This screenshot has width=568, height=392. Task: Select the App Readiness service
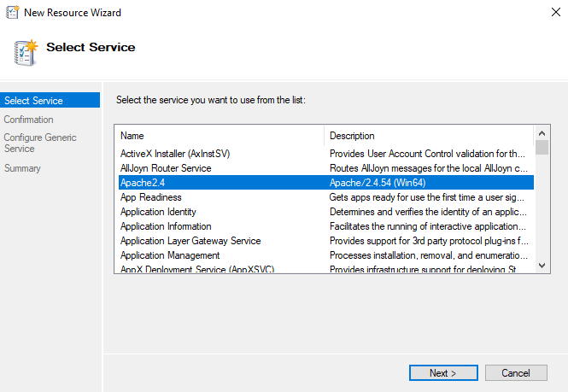tap(151, 197)
